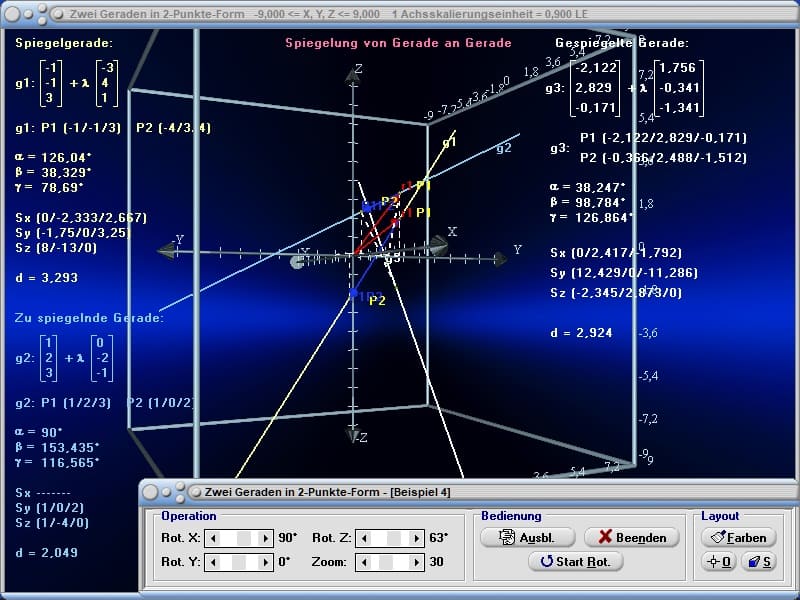Click the Zoom value 30
Viewport: 800px width, 600px height.
[x=436, y=562]
